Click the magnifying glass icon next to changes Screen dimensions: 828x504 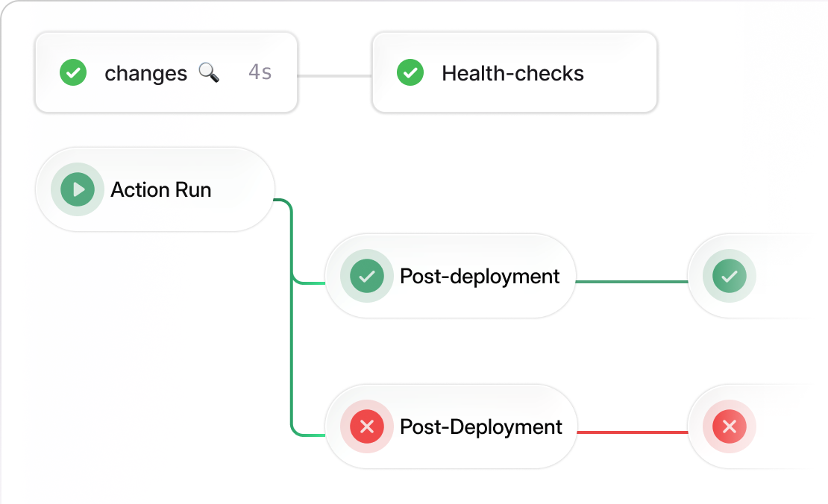pyautogui.click(x=209, y=72)
